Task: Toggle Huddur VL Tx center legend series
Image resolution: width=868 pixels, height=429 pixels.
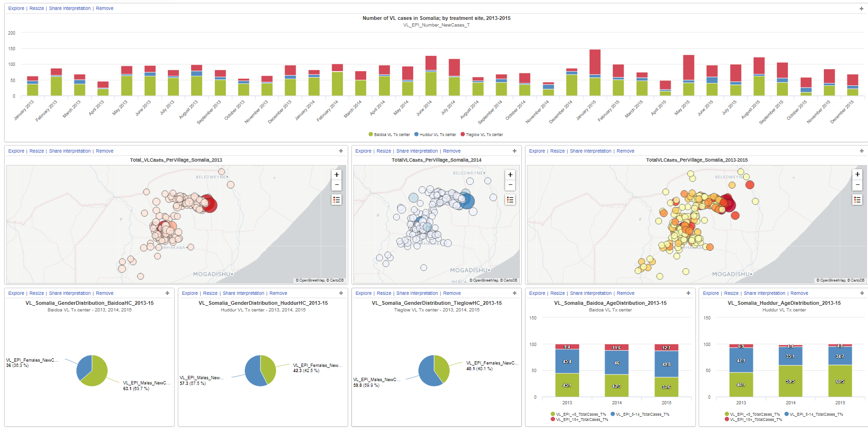Action: click(435, 135)
